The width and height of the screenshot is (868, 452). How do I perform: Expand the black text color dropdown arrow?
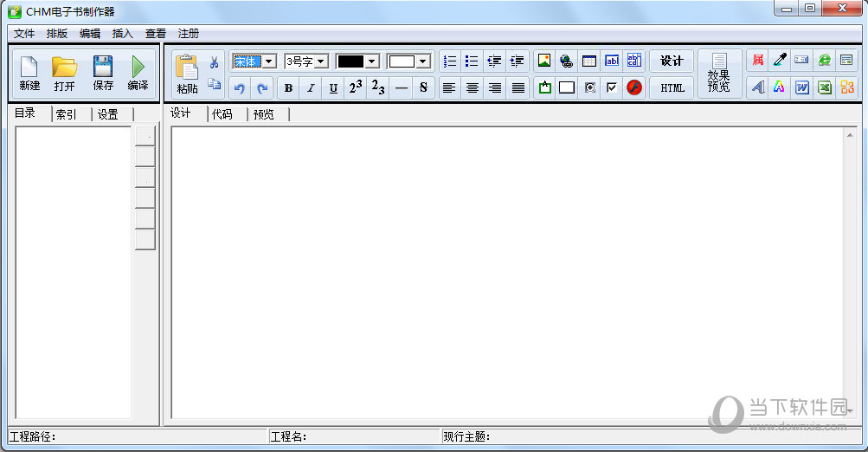pos(372,61)
